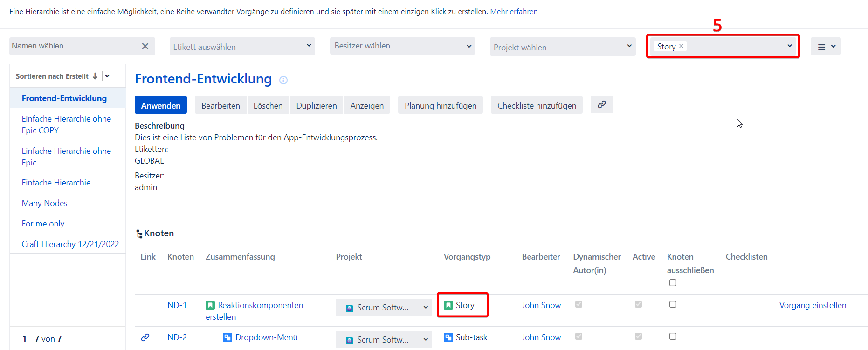The width and height of the screenshot is (868, 350).
Task: Click the Sub-task icon next to Dropdown-Menü
Action: [x=227, y=337]
